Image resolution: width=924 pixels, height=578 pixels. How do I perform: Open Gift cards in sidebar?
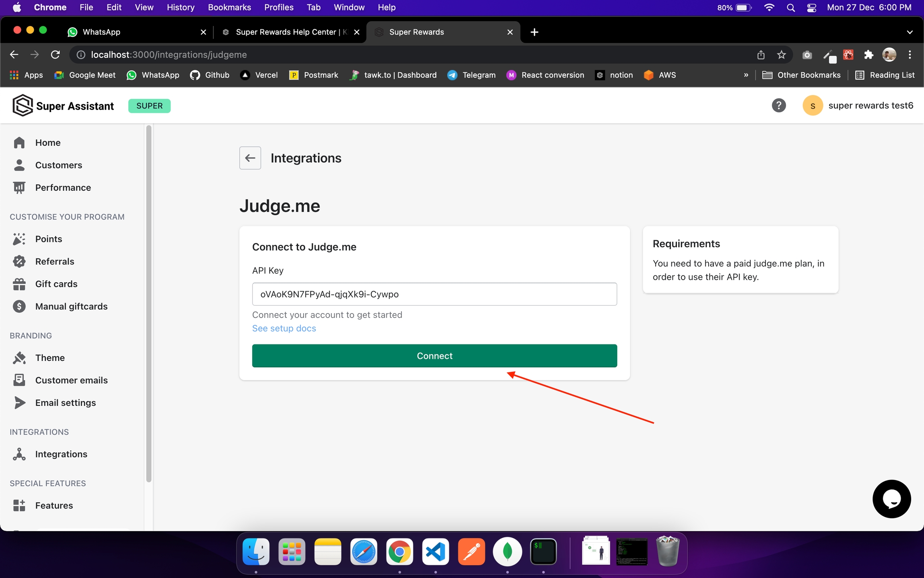[x=56, y=284]
